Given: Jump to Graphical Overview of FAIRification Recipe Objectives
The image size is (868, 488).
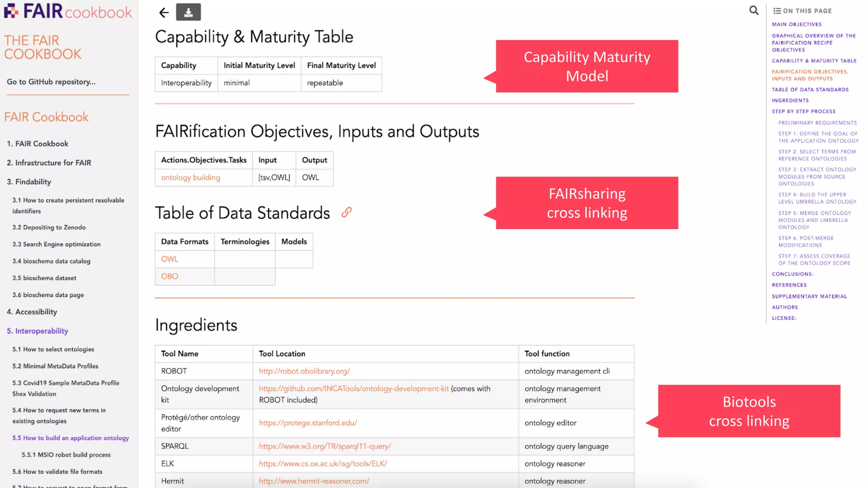Looking at the screenshot, I should coord(814,43).
